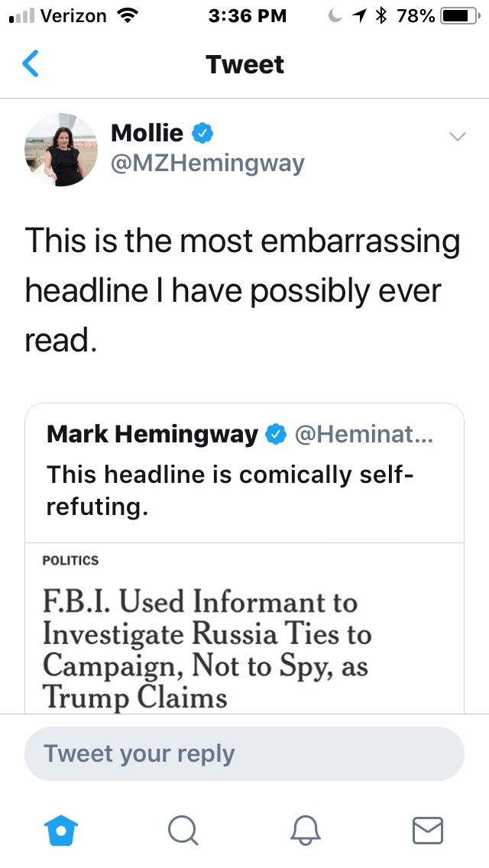Open the @MZHemingway handle
This screenshot has width=489, height=868.
[x=208, y=163]
